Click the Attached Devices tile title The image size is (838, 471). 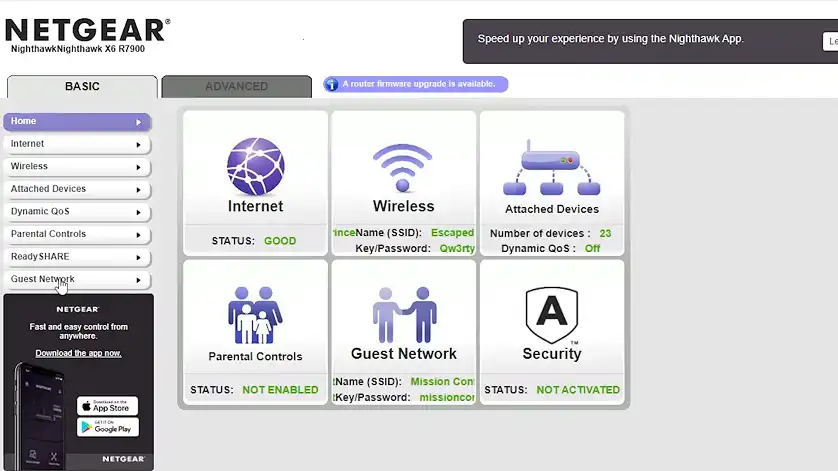(x=552, y=209)
